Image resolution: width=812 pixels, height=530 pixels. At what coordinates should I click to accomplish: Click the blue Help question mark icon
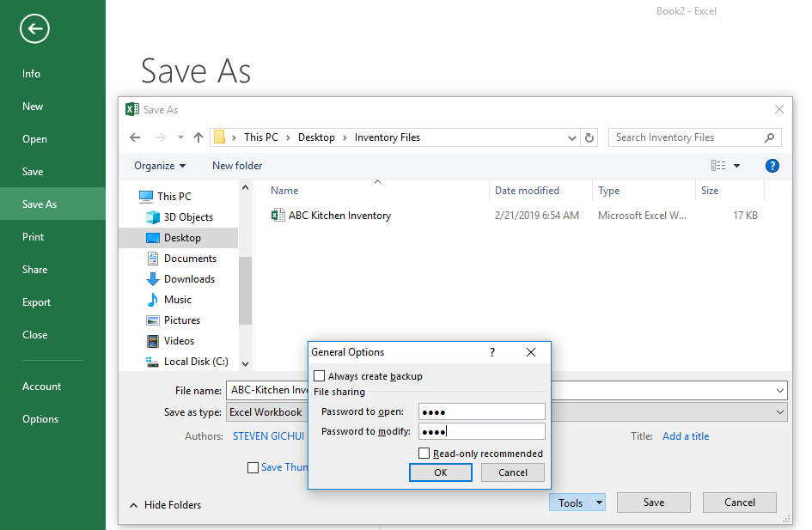pyautogui.click(x=772, y=166)
